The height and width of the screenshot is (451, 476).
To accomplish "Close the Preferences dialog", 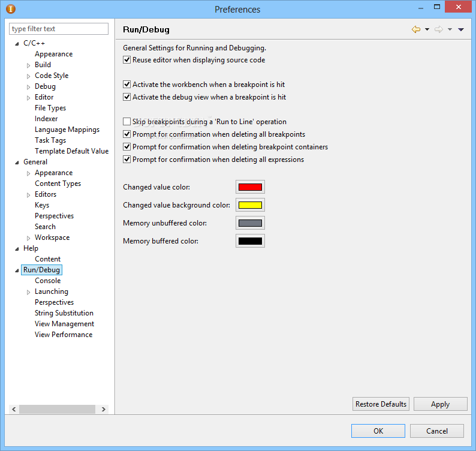I will pyautogui.click(x=459, y=7).
